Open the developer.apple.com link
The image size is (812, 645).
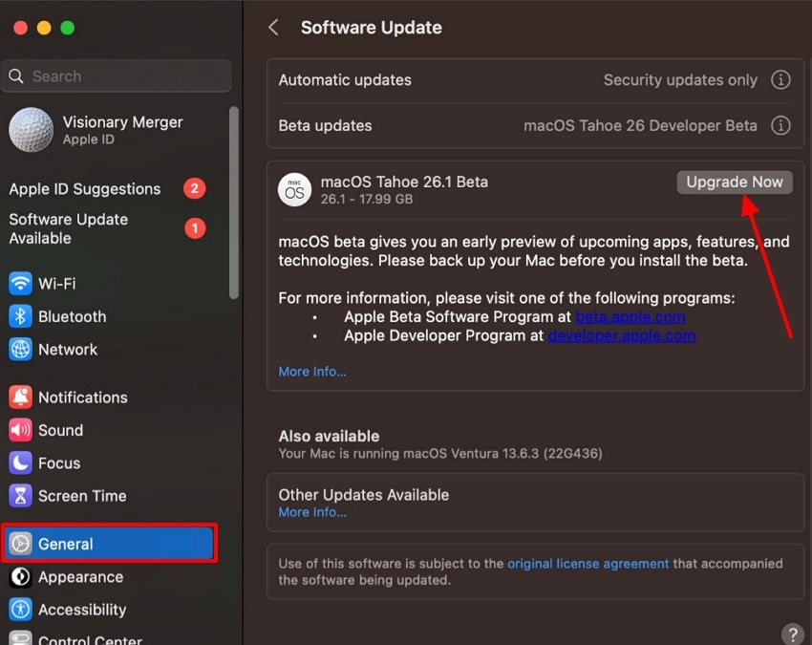(x=621, y=335)
